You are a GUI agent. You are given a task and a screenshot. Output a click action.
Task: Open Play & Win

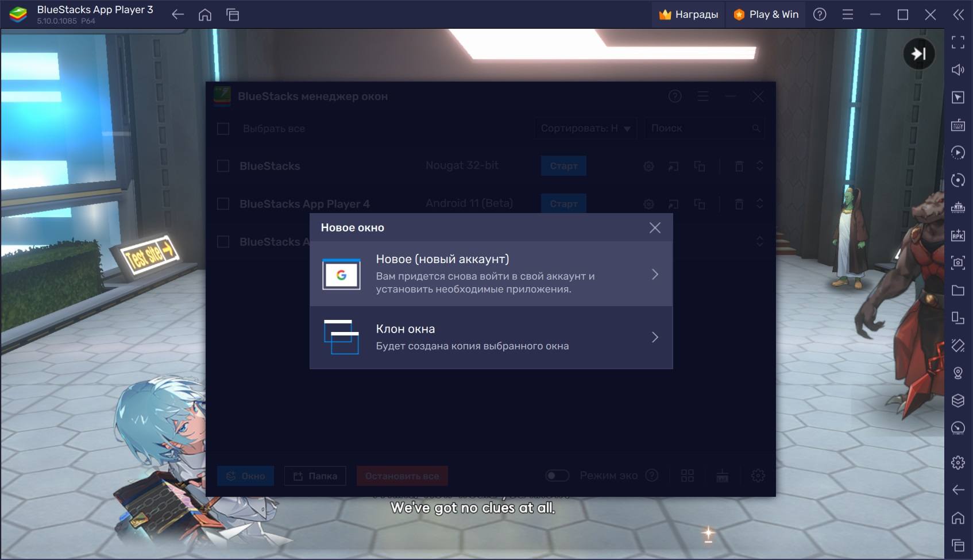coord(767,14)
